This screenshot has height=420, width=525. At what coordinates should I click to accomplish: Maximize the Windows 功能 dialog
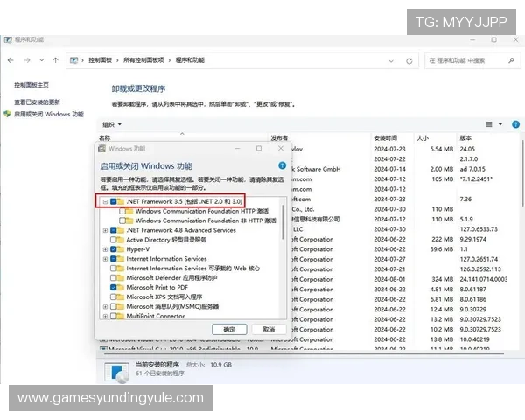pos(259,148)
